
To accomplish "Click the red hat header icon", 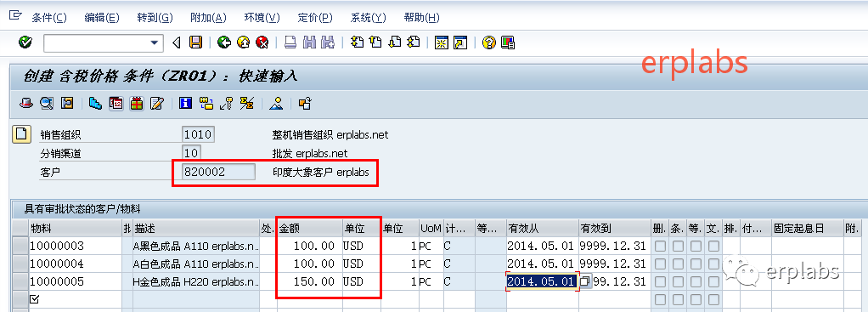I will [x=26, y=103].
